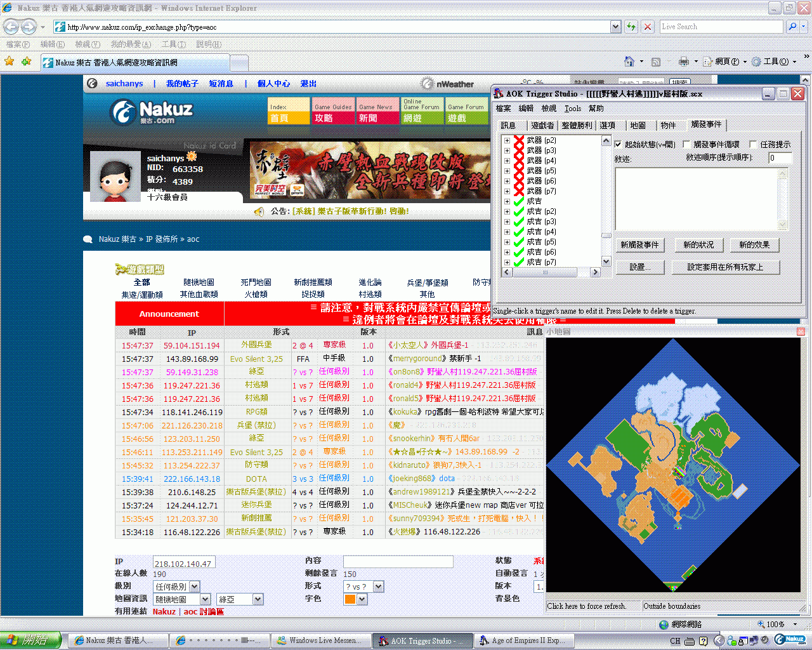Click the 設置... button
This screenshot has width=812, height=650.
click(x=640, y=267)
